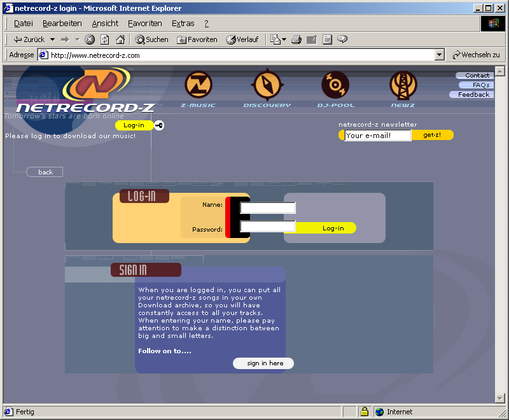Open the Zurück history dropdown arrow
The height and width of the screenshot is (420, 509).
pyautogui.click(x=52, y=39)
